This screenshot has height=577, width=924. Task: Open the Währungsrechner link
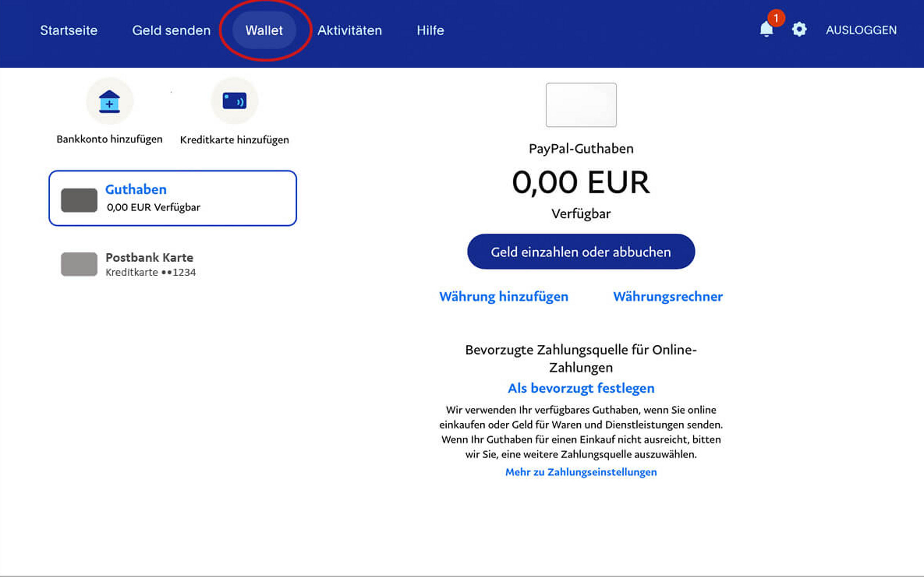tap(668, 296)
